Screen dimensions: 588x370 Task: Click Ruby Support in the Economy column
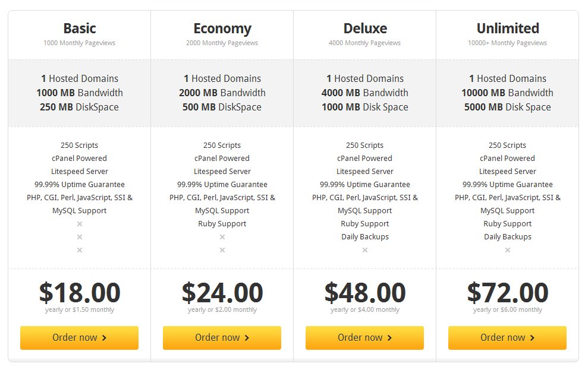pos(222,224)
